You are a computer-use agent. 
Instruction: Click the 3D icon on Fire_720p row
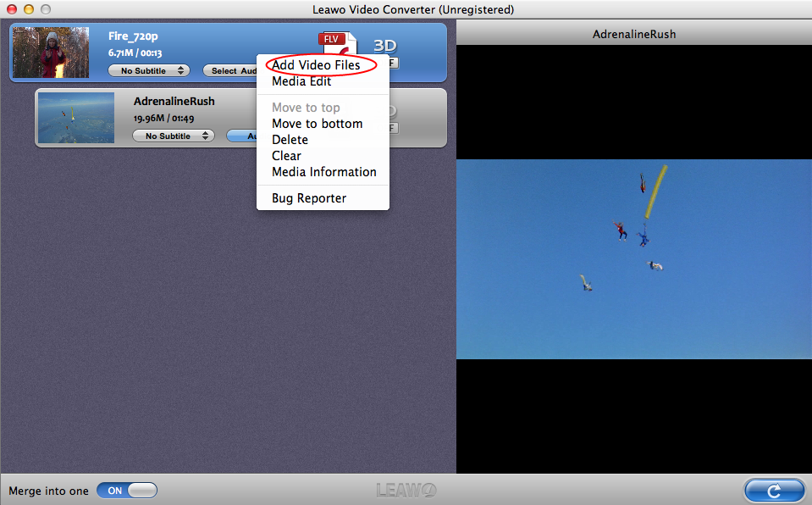tap(384, 46)
